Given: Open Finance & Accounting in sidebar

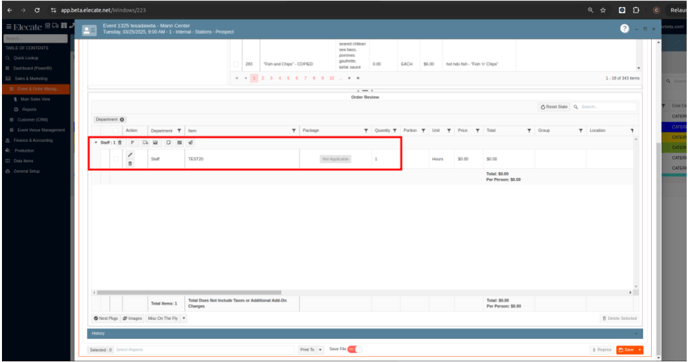Looking at the screenshot, I should tap(33, 140).
